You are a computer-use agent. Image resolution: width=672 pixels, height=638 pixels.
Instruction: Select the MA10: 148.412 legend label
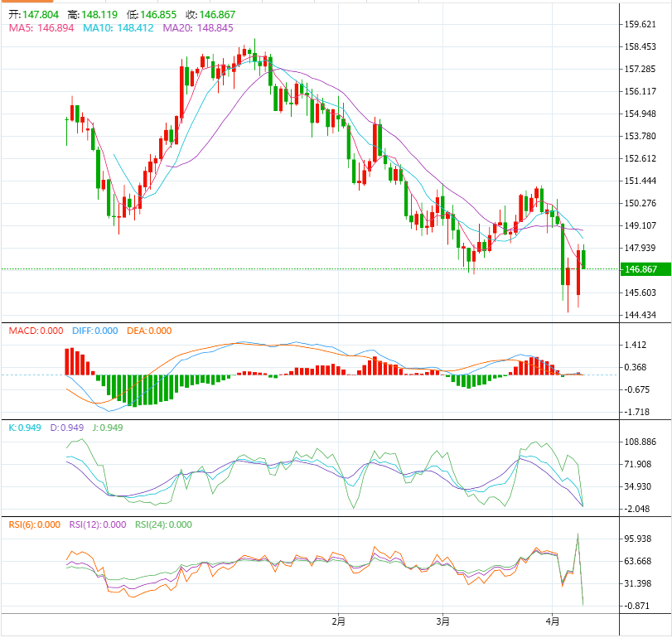[x=118, y=28]
